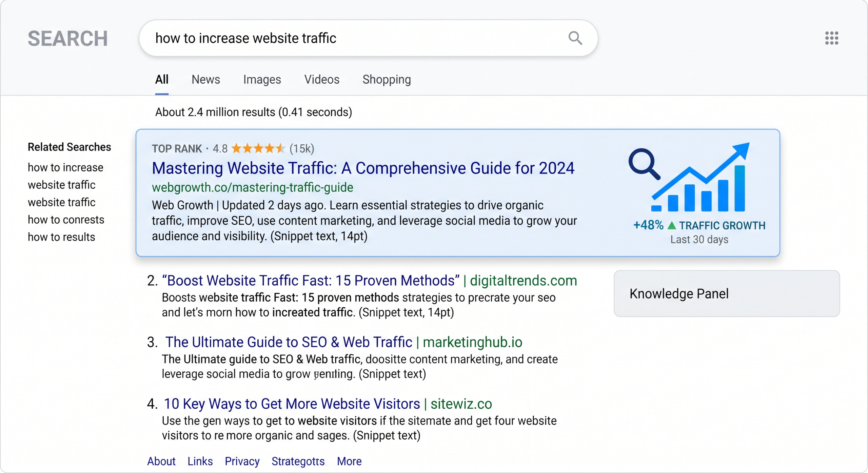Click the traffic growth chart thumbnail
The image size is (868, 473).
[x=689, y=177]
